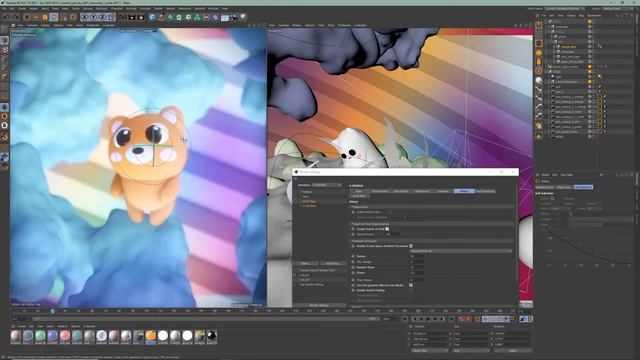The image size is (640, 360).
Task: Click the Play Forwards button
Action: point(428,319)
